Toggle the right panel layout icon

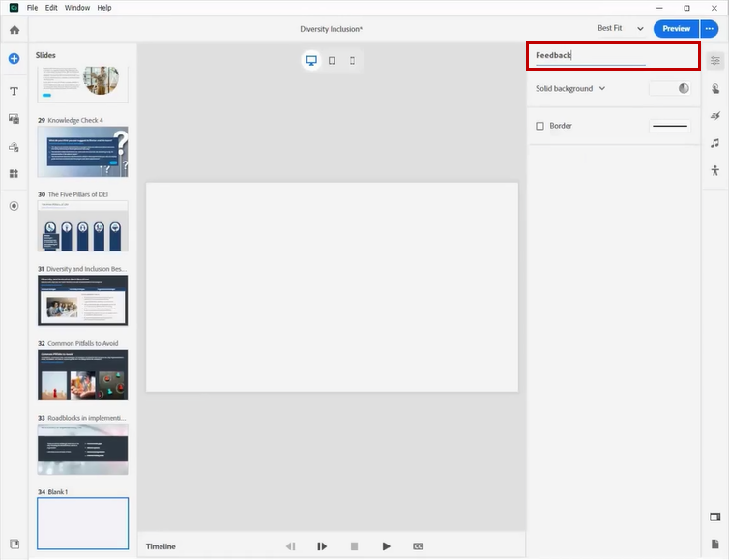[x=715, y=516]
